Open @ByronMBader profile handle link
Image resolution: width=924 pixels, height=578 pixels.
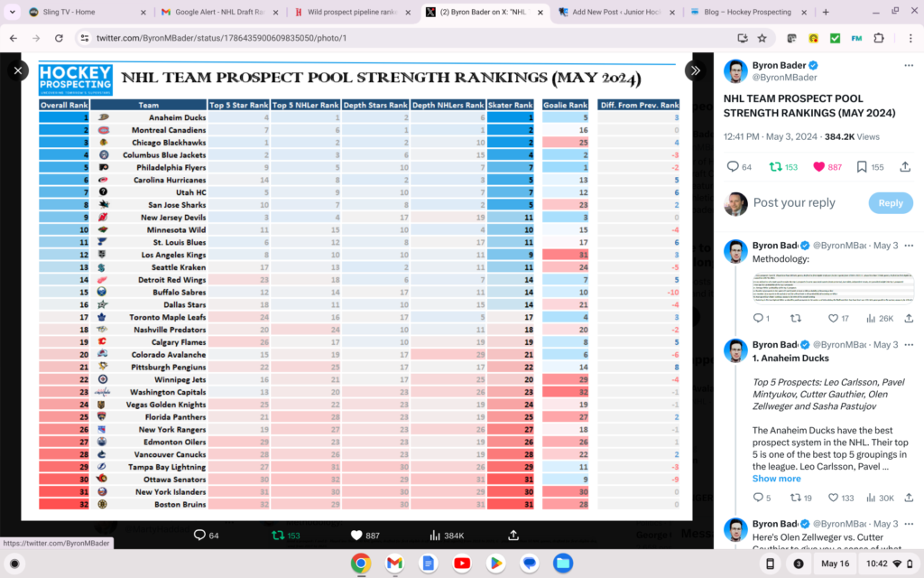pos(784,78)
